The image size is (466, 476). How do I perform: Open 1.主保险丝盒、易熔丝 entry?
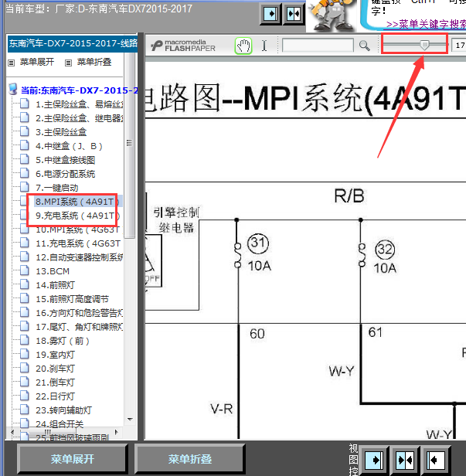coord(80,104)
